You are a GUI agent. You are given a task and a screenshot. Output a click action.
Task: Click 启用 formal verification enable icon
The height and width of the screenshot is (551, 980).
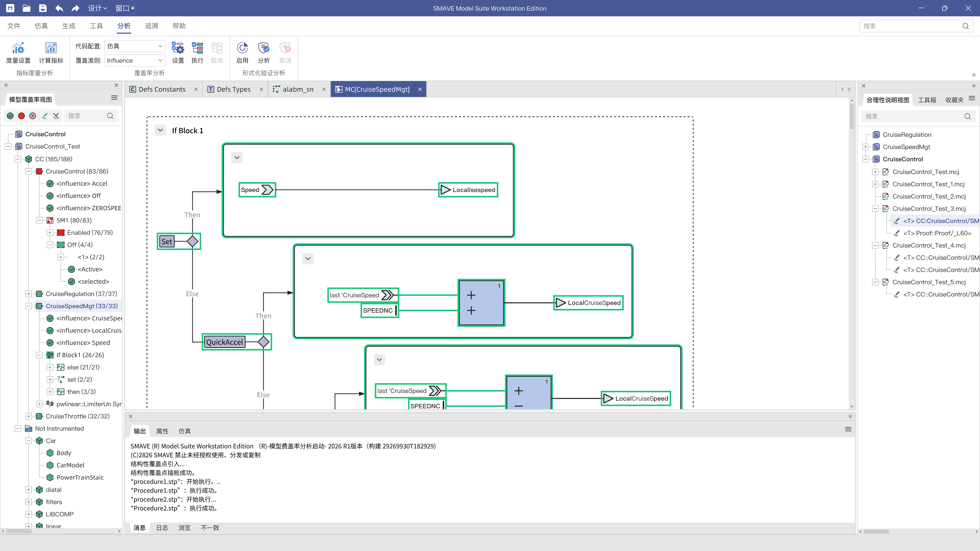242,53
